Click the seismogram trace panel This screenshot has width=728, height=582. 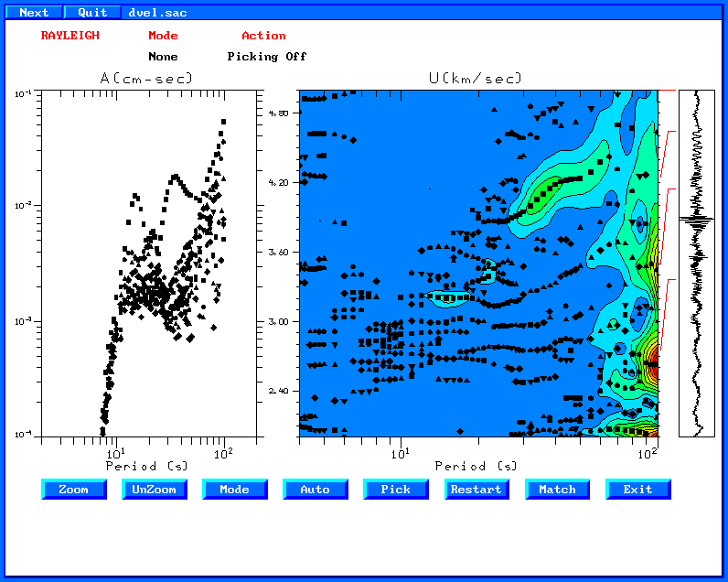click(696, 264)
